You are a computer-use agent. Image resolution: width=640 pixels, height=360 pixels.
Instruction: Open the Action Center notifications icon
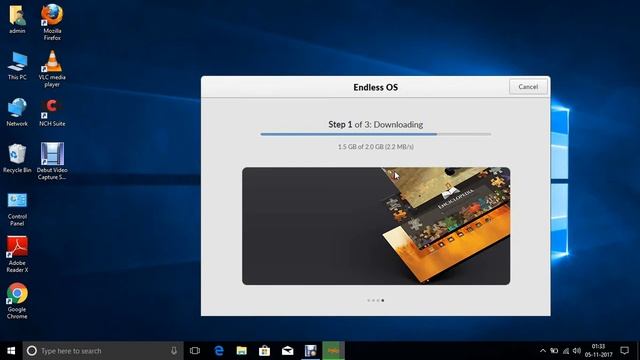point(624,351)
